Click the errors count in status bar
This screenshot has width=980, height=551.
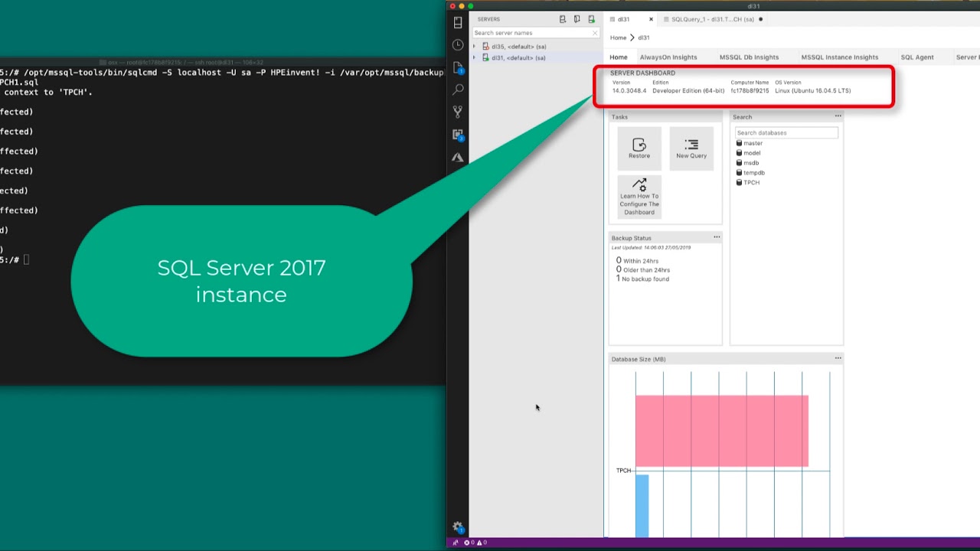point(470,543)
